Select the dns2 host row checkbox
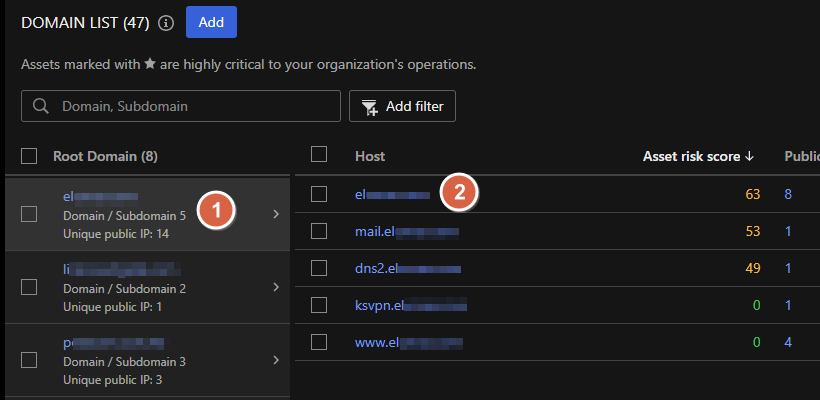Viewport: 820px width, 400px height. [319, 268]
